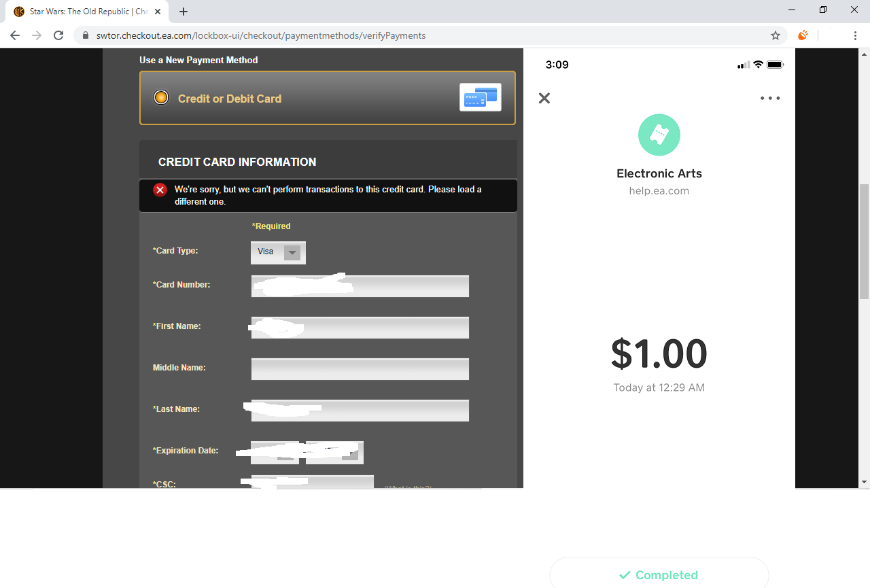Click the help.ea.com link
Screen dimensions: 870x588
(x=659, y=191)
